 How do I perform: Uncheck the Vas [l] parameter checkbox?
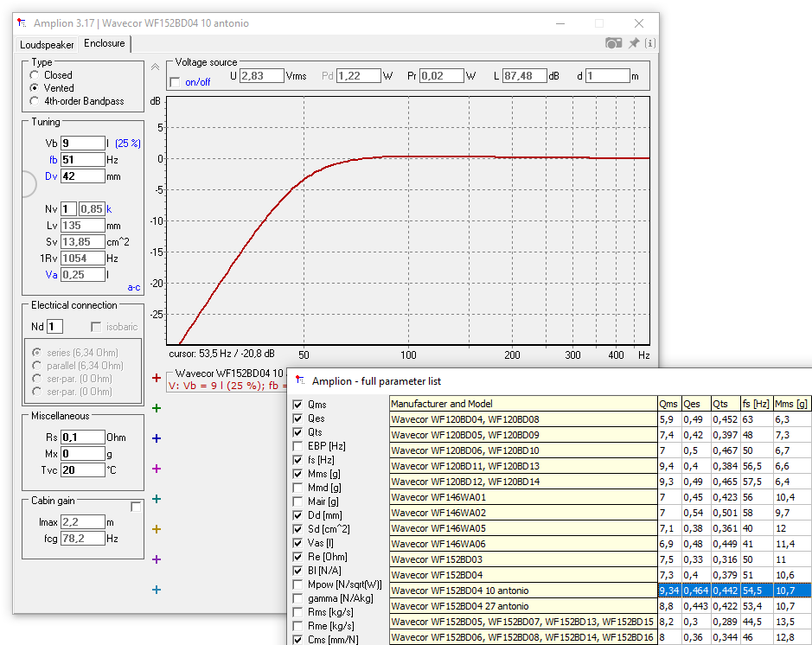click(x=297, y=543)
